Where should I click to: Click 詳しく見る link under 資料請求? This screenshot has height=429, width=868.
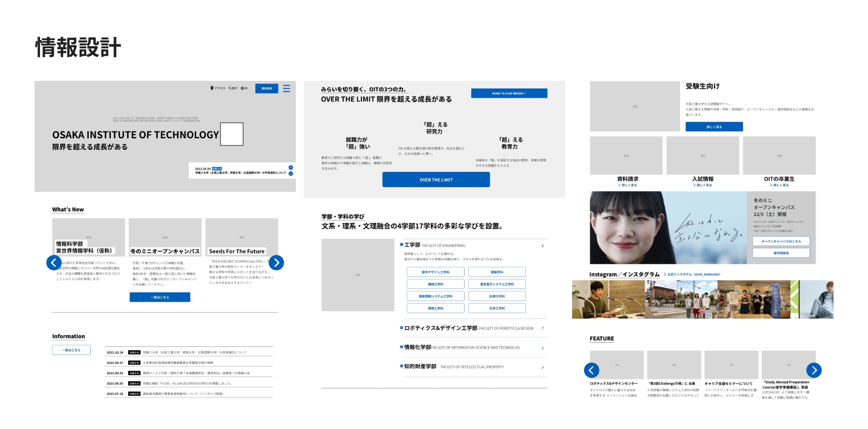click(627, 185)
